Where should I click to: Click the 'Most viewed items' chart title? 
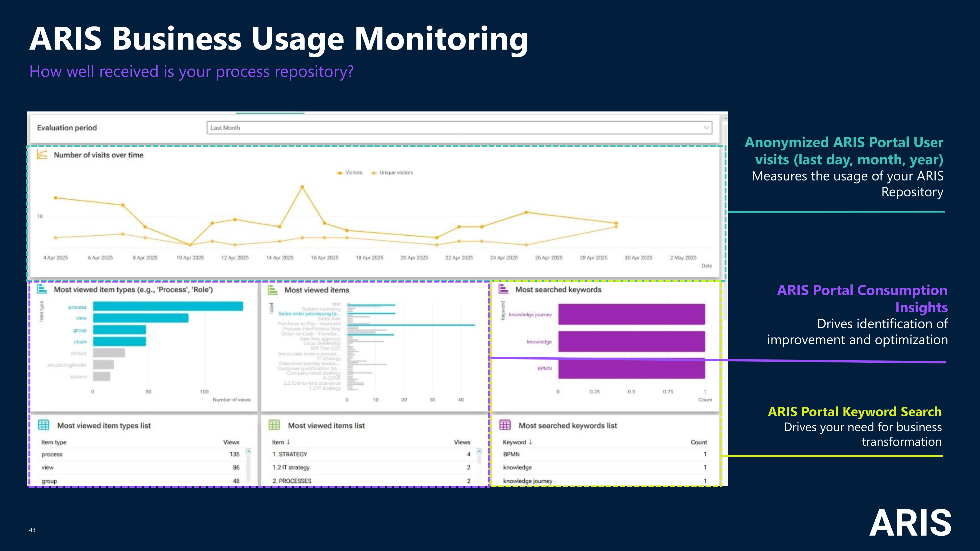tap(317, 290)
